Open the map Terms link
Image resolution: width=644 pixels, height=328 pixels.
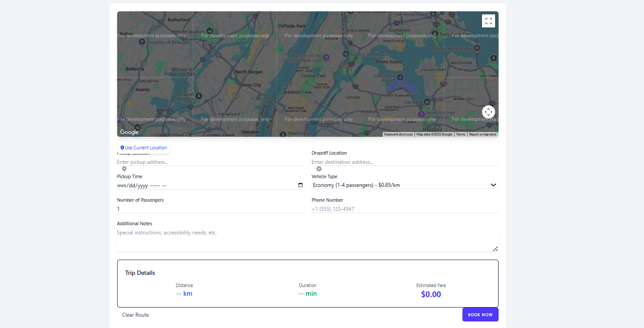[461, 135]
